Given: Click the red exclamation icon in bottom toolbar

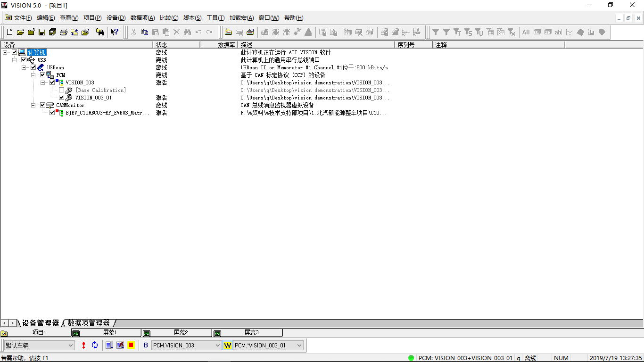Looking at the screenshot, I should point(83,345).
